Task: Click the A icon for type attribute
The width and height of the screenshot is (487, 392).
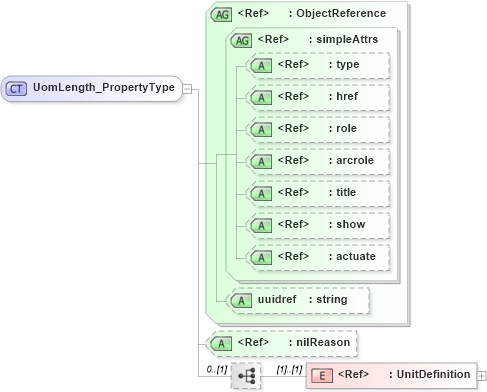Action: [x=261, y=65]
